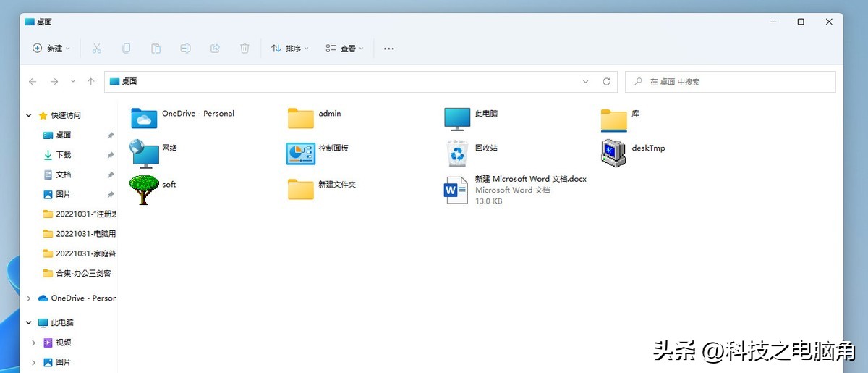Open the 20221031-电脑用 folder in sidebar
This screenshot has width=868, height=373.
pyautogui.click(x=80, y=234)
